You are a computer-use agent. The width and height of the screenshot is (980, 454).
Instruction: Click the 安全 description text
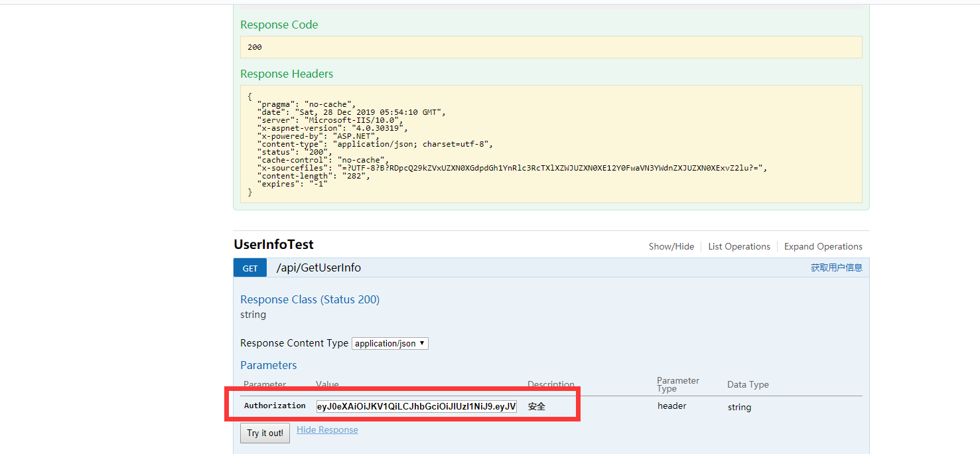point(537,406)
